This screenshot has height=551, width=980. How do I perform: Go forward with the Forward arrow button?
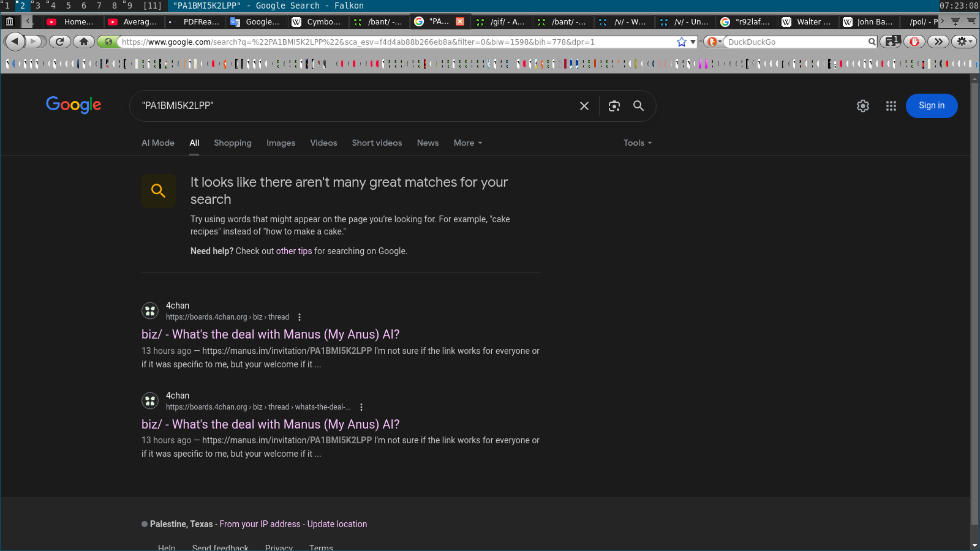click(35, 42)
